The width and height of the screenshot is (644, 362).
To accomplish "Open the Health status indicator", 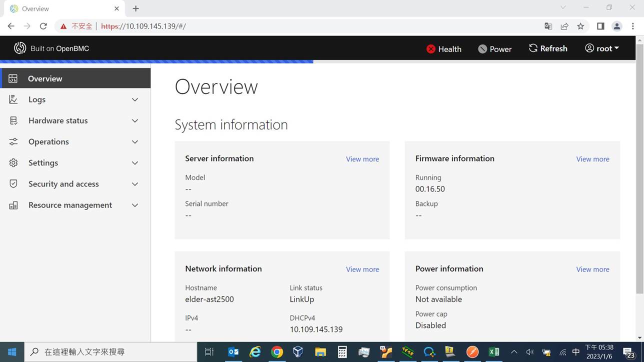I will point(443,49).
